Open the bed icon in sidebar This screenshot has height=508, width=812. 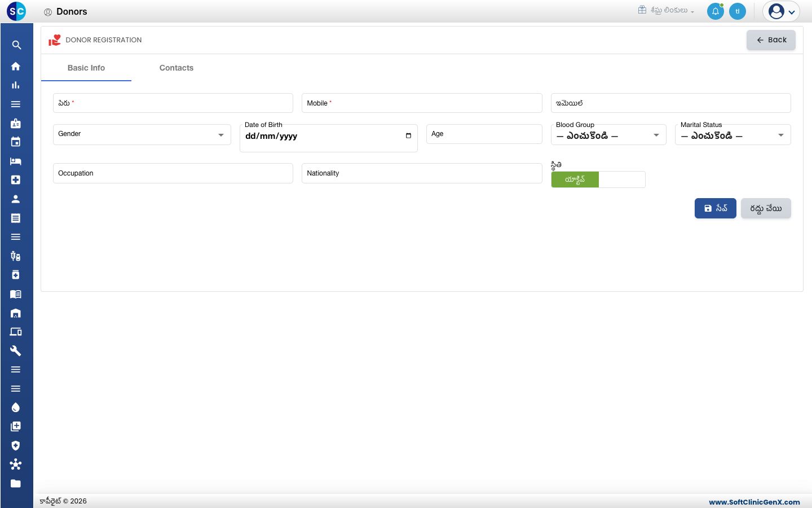pyautogui.click(x=16, y=161)
